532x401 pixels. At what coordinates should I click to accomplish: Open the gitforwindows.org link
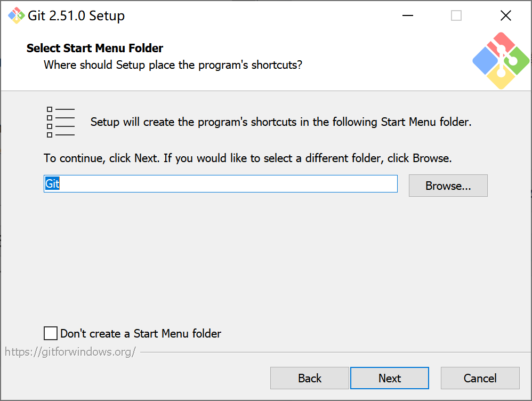70,351
